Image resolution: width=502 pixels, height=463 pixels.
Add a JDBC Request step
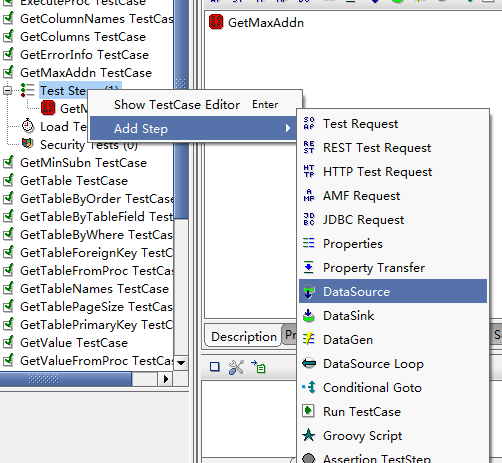(x=393, y=220)
